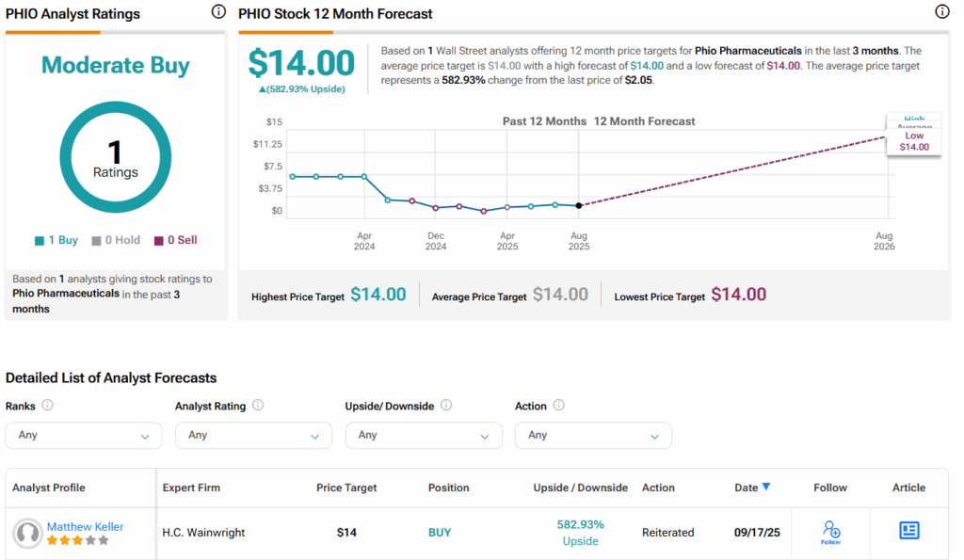The height and width of the screenshot is (560, 964).
Task: Click the Aug 2025 chart data point
Action: (x=578, y=205)
